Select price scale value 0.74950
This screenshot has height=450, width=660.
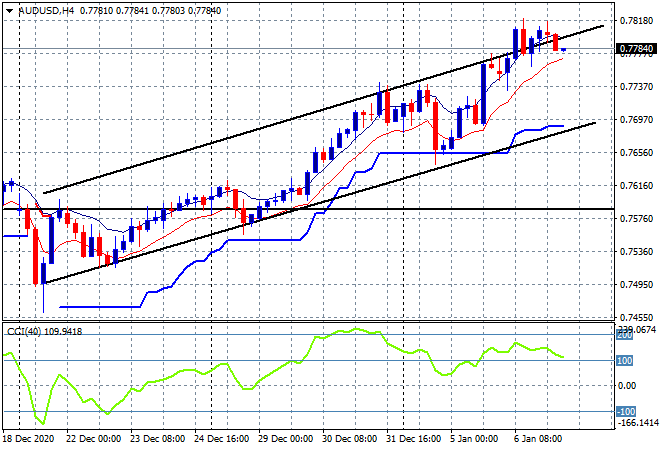(x=636, y=285)
